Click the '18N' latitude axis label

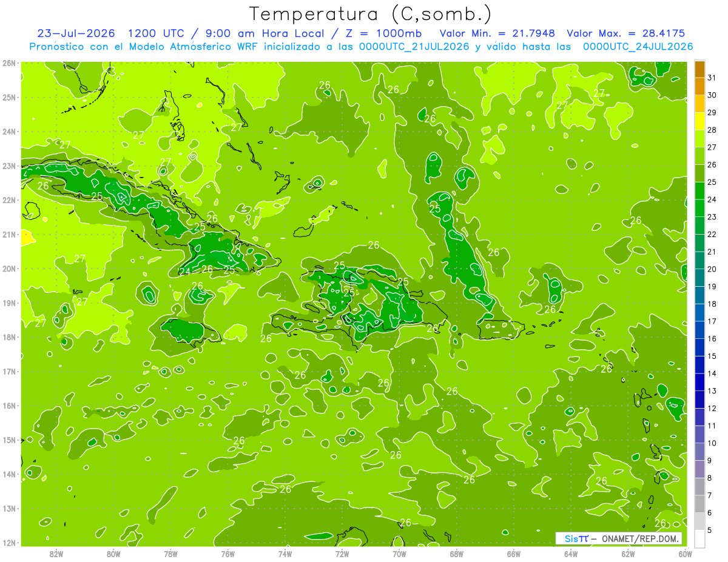[8, 337]
